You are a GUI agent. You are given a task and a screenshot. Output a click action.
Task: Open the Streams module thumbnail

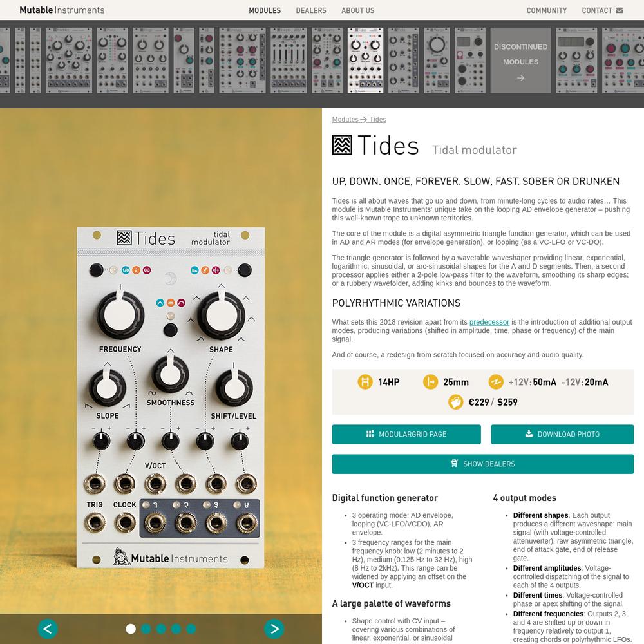coord(327,61)
